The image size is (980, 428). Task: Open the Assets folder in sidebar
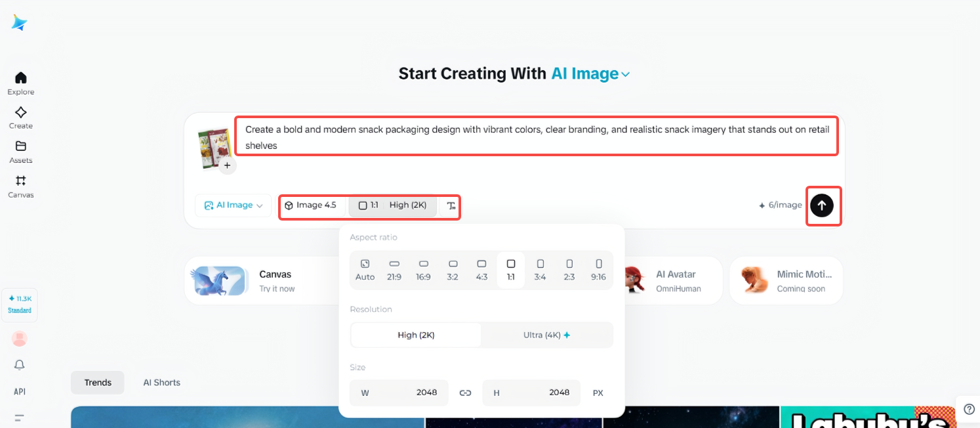(x=21, y=152)
